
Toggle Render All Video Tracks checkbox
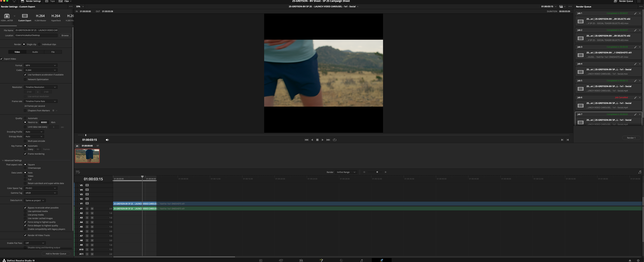[25, 235]
